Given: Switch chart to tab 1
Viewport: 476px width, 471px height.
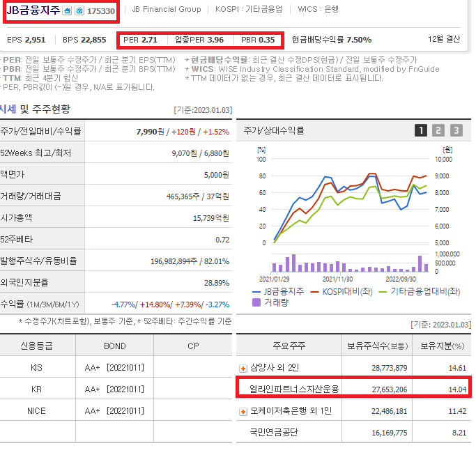Looking at the screenshot, I should tap(421, 130).
